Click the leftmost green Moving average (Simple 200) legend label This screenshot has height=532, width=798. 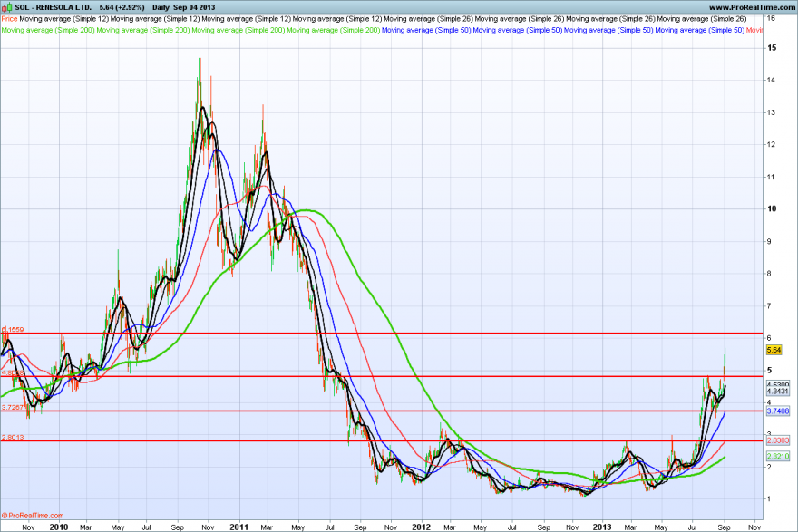coord(48,30)
